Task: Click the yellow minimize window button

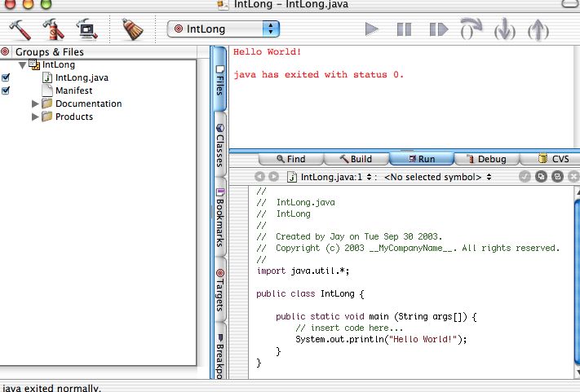Action: click(28, 4)
